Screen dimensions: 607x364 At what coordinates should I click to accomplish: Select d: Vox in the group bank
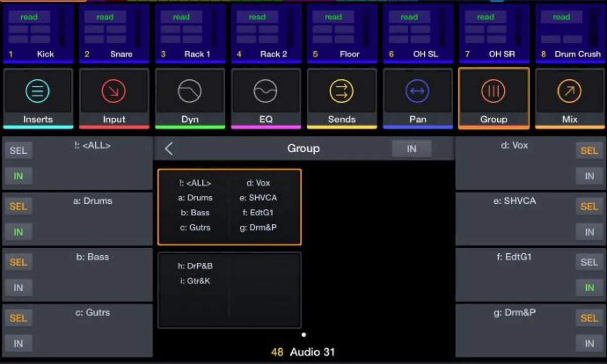point(258,183)
